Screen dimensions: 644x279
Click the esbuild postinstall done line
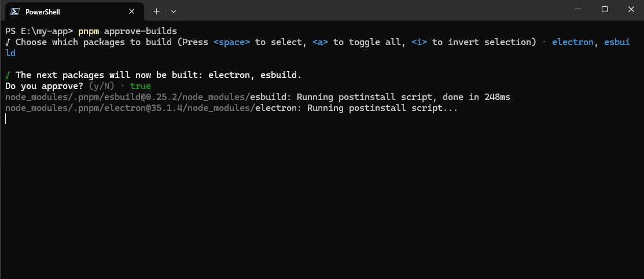257,97
